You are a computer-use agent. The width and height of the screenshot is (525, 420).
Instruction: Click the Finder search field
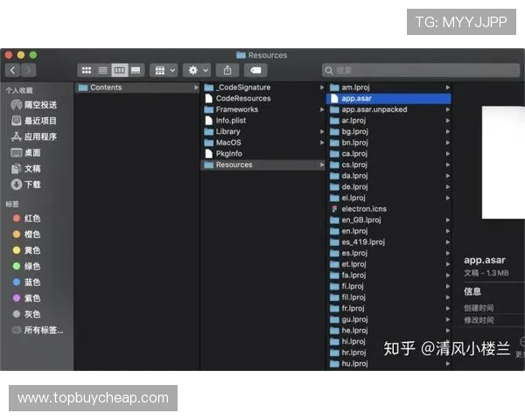pyautogui.click(x=421, y=70)
